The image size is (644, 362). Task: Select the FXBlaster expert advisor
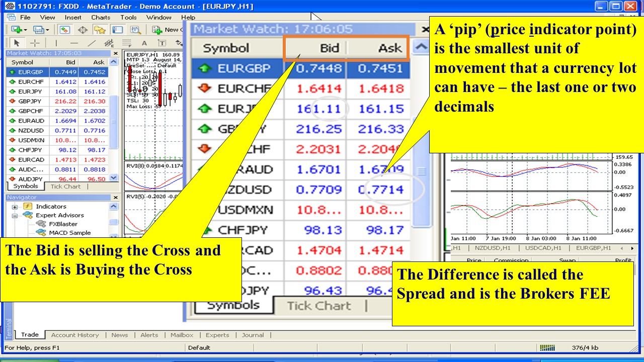[x=63, y=224]
